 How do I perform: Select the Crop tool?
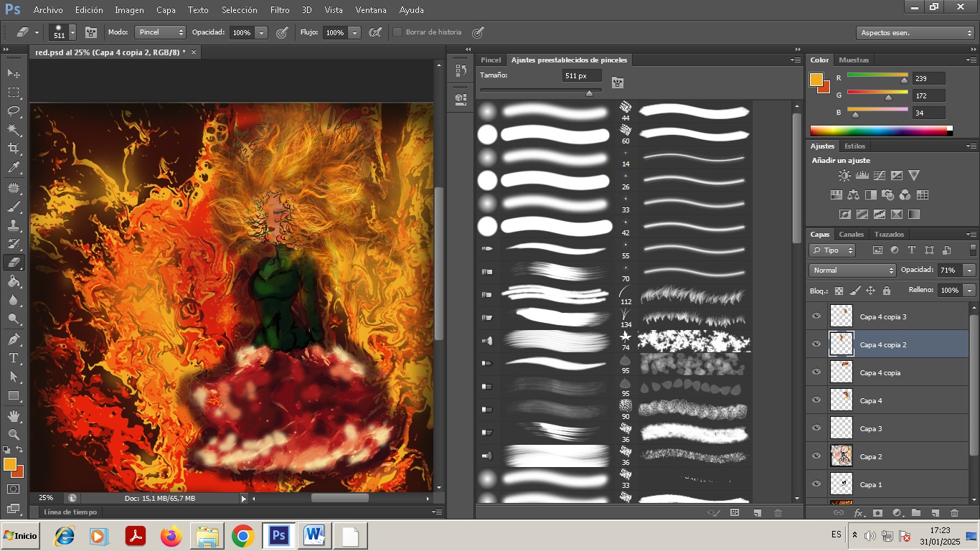[14, 149]
